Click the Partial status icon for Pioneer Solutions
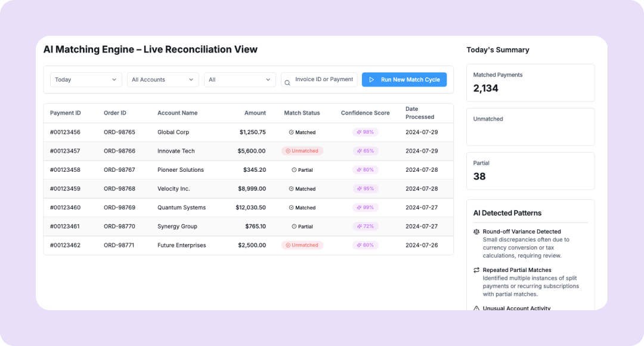 (x=294, y=170)
